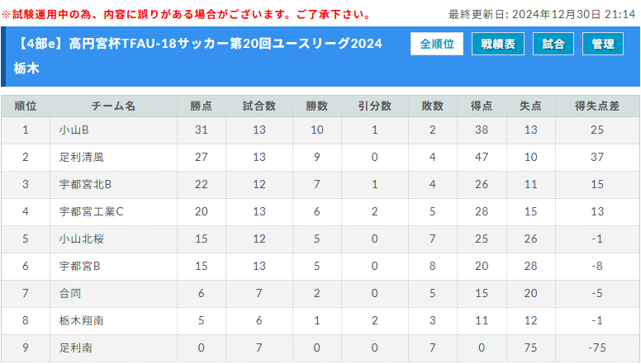Click team name 宇都宮工業C
Image resolution: width=641 pixels, height=364 pixels.
click(x=91, y=211)
